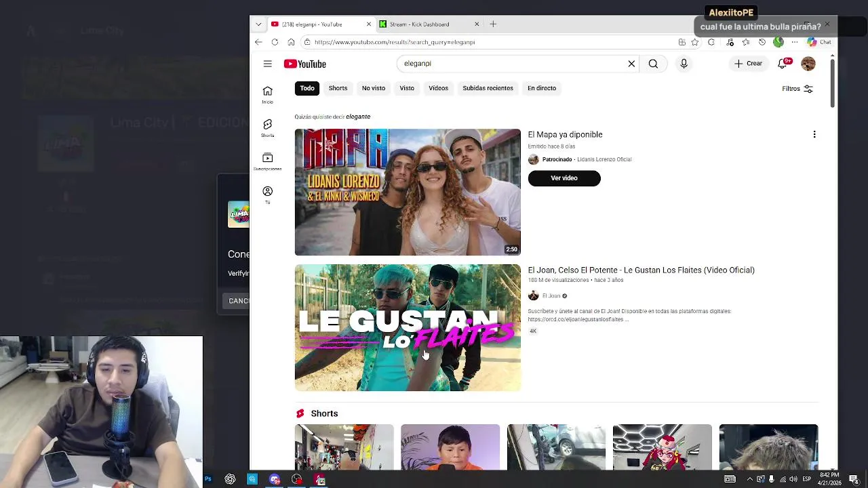Image resolution: width=868 pixels, height=488 pixels.
Task: Show hidden tray icons arrow
Action: tap(749, 479)
